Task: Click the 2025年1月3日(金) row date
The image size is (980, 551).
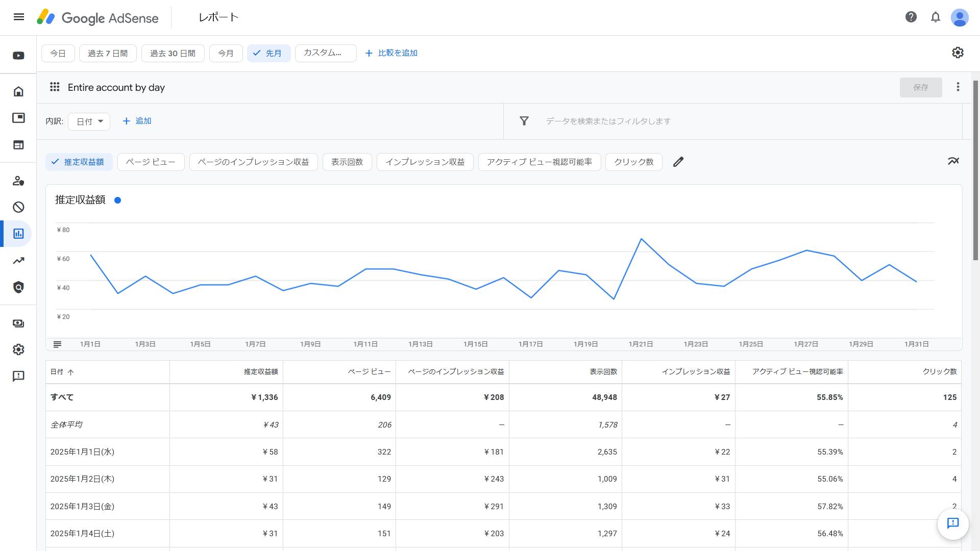Action: (82, 507)
